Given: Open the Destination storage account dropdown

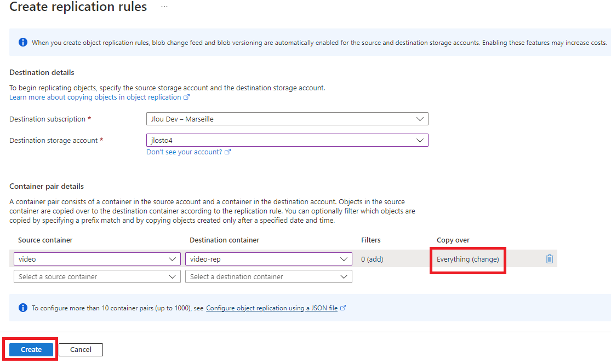Looking at the screenshot, I should [x=287, y=140].
